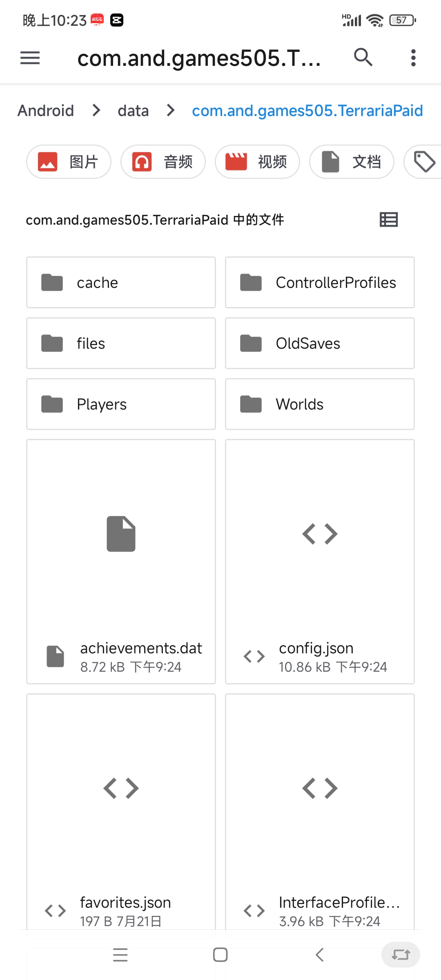This screenshot has height=980, width=441.
Task: Filter by 图片 images chip
Action: (x=69, y=162)
